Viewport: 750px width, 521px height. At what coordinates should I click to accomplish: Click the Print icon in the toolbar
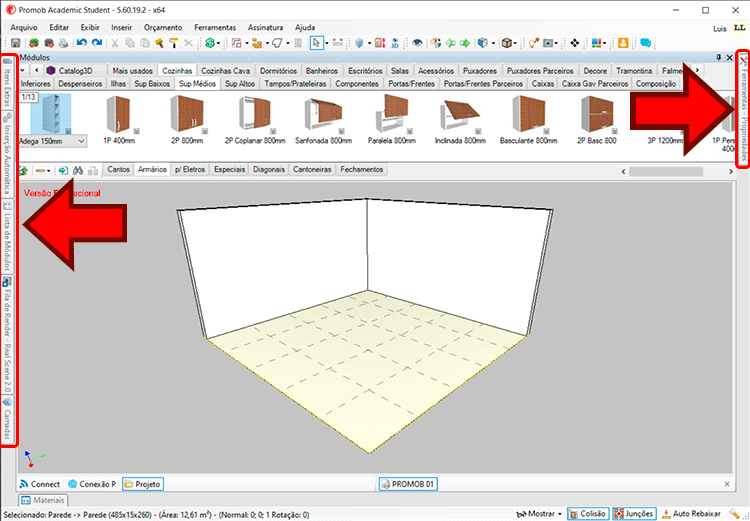click(62, 44)
